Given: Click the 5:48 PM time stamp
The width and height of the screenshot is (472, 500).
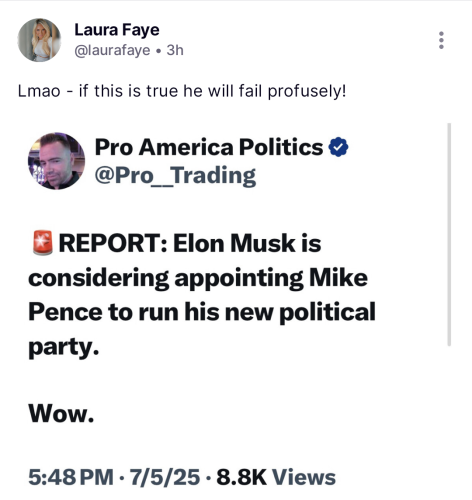Looking at the screenshot, I should tap(71, 477).
